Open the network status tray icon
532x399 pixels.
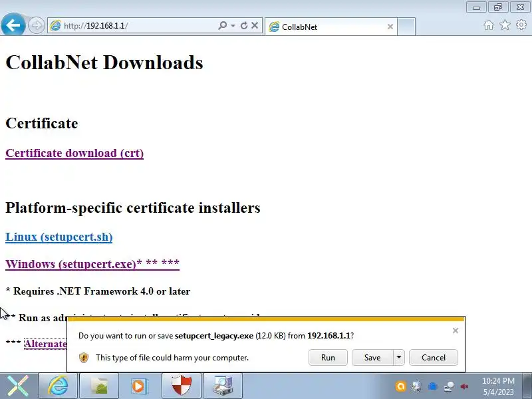[448, 386]
